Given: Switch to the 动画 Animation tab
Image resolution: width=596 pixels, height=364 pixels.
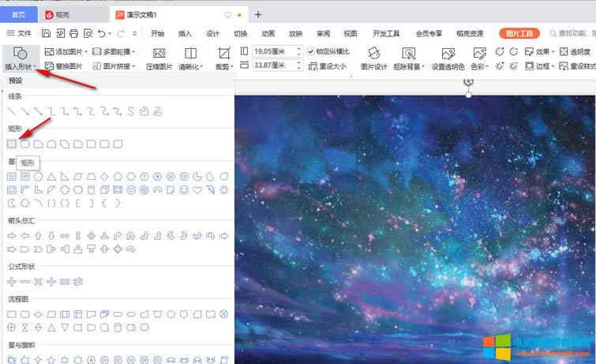Looking at the screenshot, I should [x=268, y=33].
